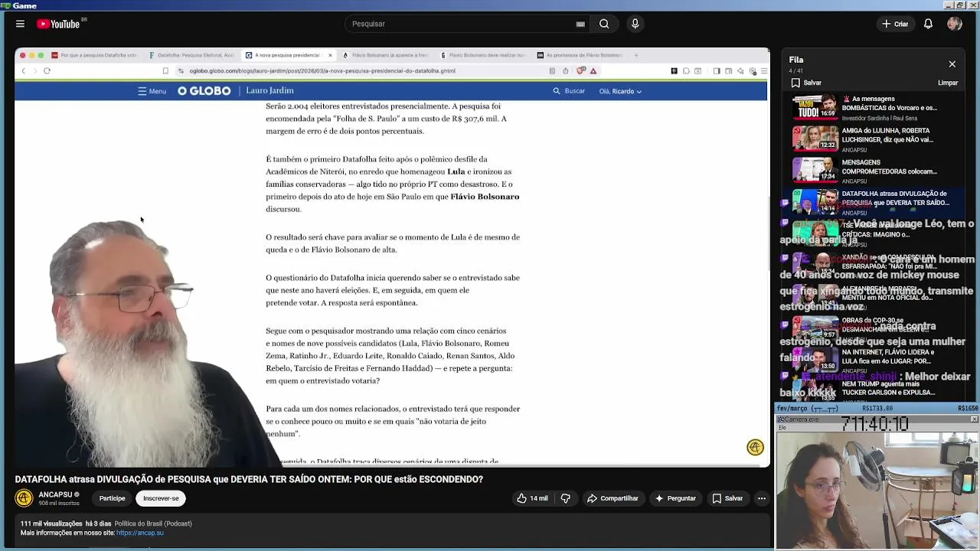Viewport: 980px width, 551px height.
Task: Play 'AMIGA do LULINHA, ROBERTA LUCHSINGER' queue thumbnail
Action: [815, 138]
